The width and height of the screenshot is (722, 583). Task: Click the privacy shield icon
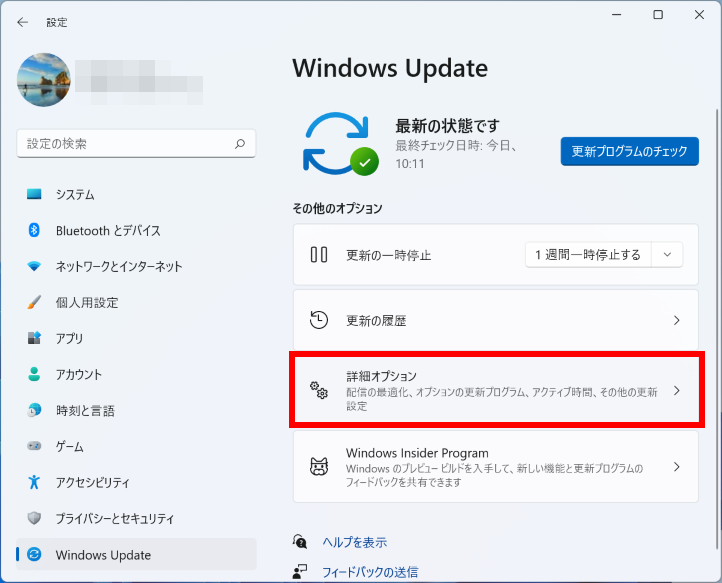34,518
